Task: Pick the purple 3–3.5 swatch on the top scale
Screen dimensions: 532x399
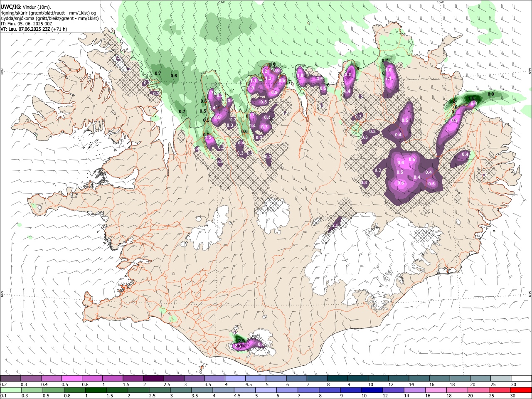Action: [195, 379]
